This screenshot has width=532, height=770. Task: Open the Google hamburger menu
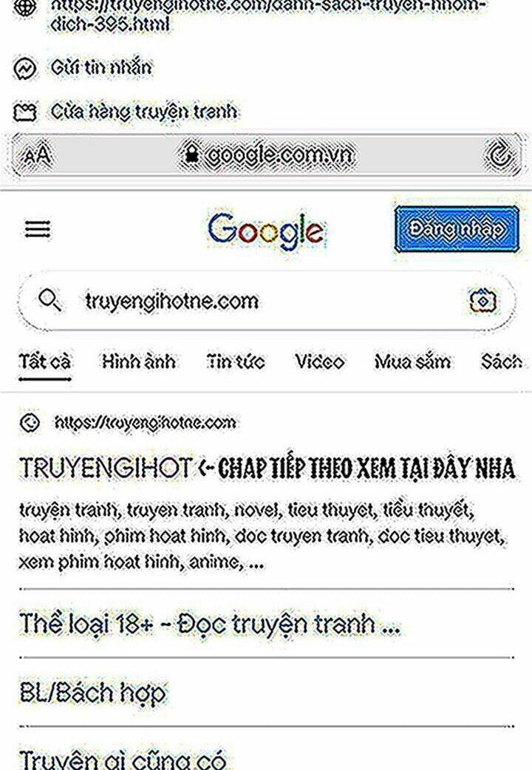click(x=38, y=229)
